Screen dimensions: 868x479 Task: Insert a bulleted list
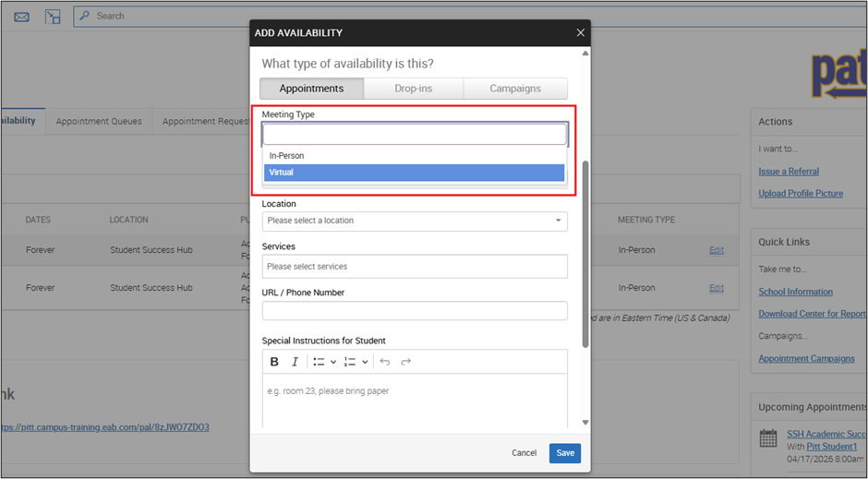coord(319,362)
